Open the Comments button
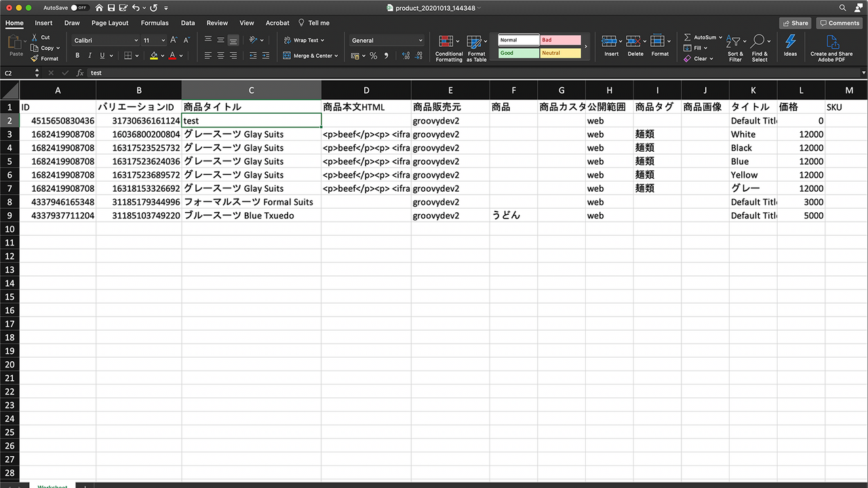868x488 pixels. point(840,23)
